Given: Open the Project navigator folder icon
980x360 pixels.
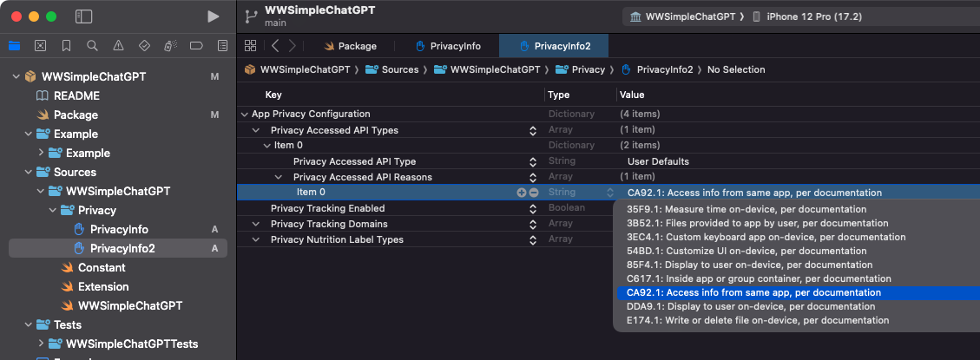Looking at the screenshot, I should pos(15,46).
